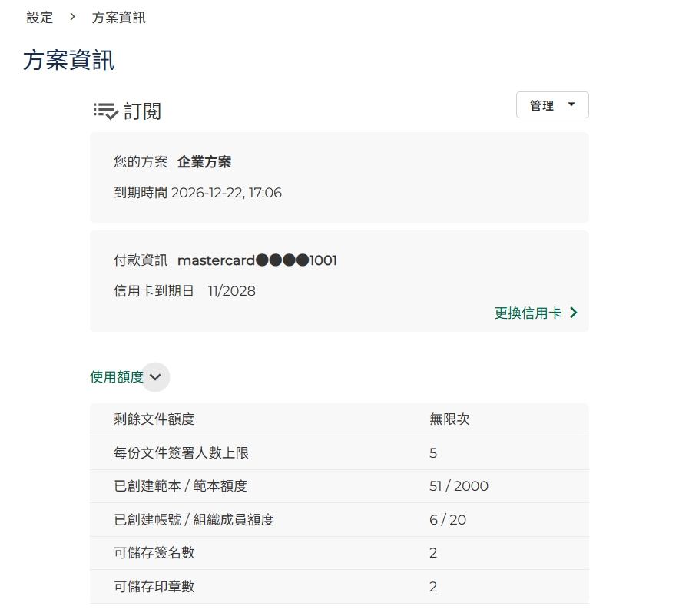679x616 pixels.
Task: Click the 訂閱 section title
Action: tap(142, 111)
